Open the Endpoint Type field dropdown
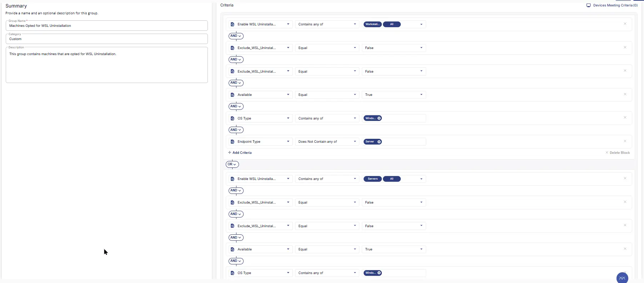Viewport: 644px width, 283px height. (261, 142)
